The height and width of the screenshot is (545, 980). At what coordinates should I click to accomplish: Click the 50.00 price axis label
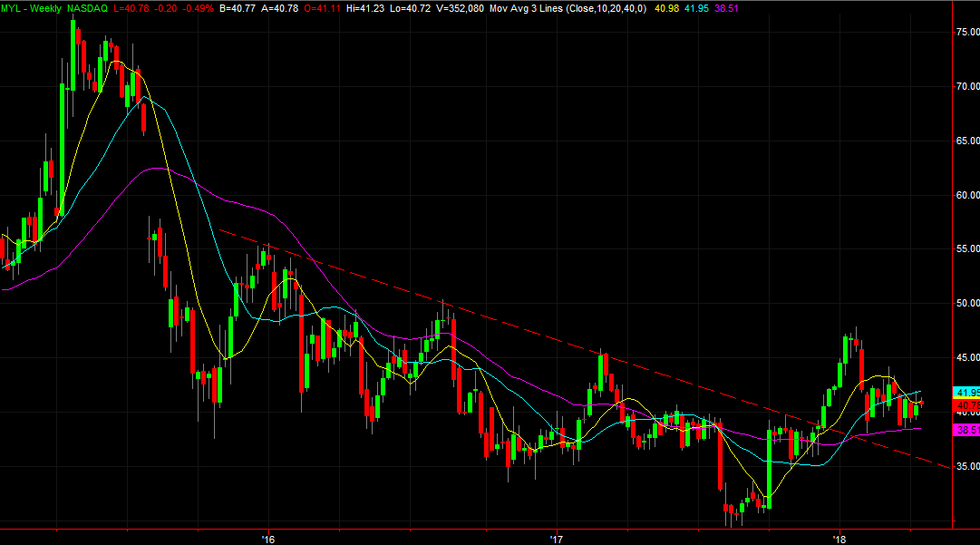[x=967, y=303]
